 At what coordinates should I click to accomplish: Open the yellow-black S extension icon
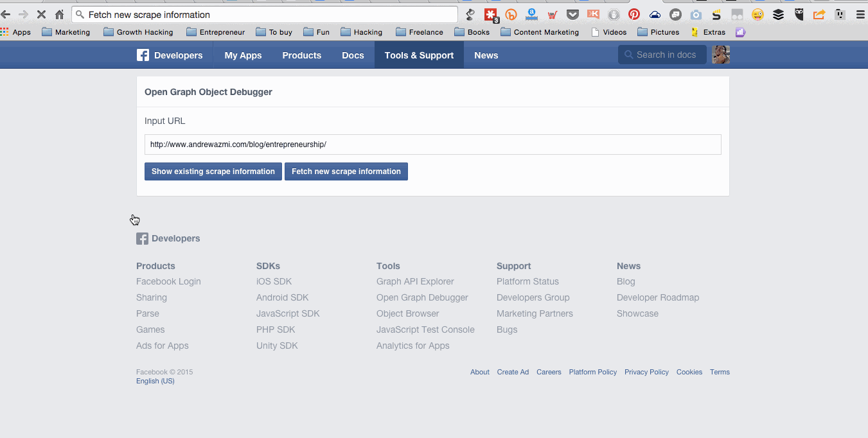(716, 14)
